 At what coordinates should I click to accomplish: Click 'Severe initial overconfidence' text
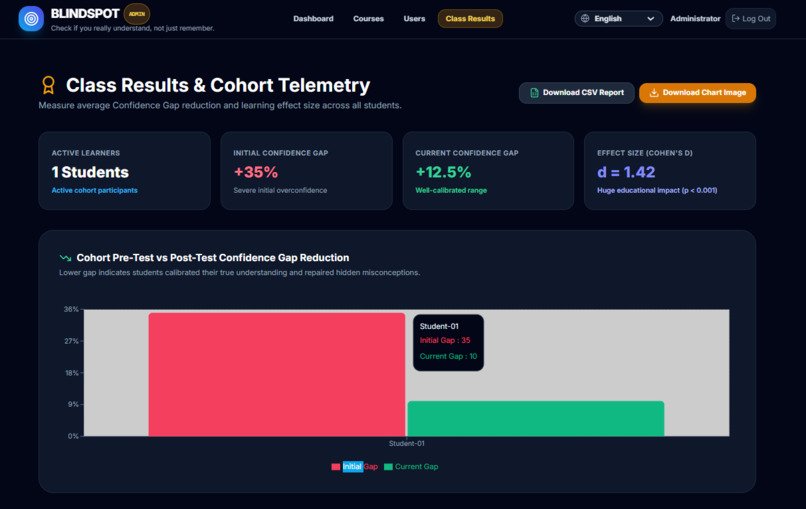[280, 190]
